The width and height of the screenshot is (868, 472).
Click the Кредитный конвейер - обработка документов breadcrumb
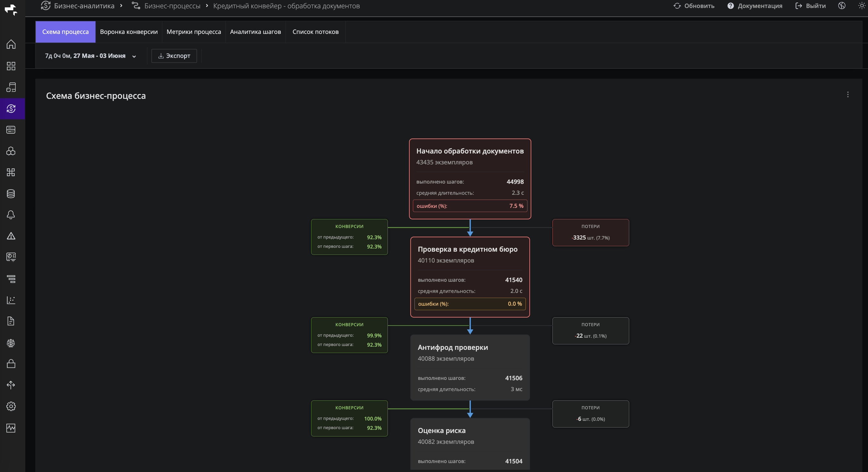286,6
